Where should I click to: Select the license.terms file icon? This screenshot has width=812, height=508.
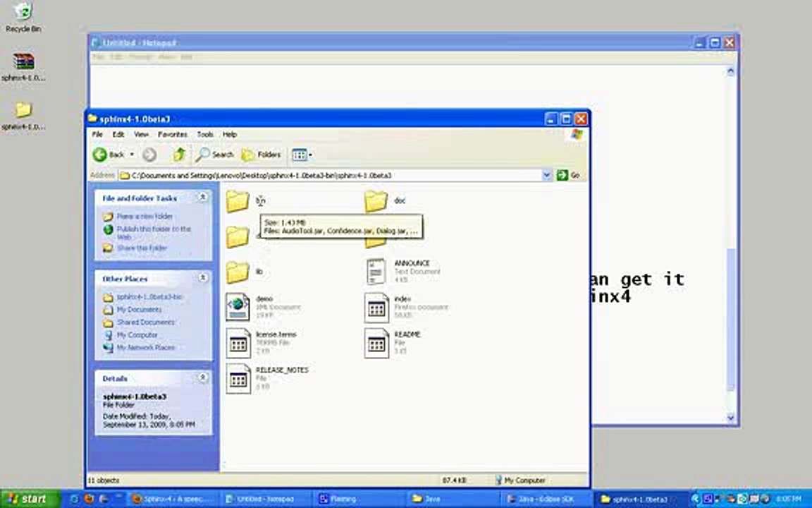pyautogui.click(x=238, y=343)
